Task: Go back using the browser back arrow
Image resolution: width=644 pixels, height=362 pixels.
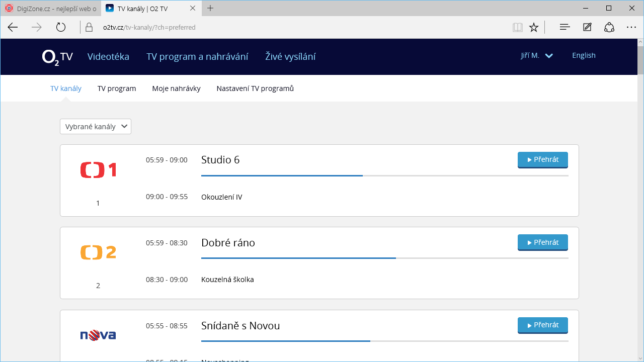Action: pyautogui.click(x=13, y=27)
